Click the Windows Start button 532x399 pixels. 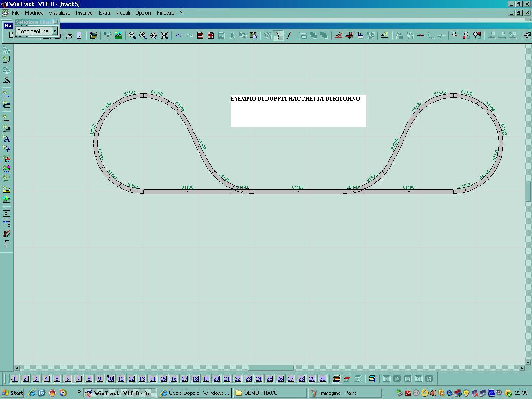[12, 393]
